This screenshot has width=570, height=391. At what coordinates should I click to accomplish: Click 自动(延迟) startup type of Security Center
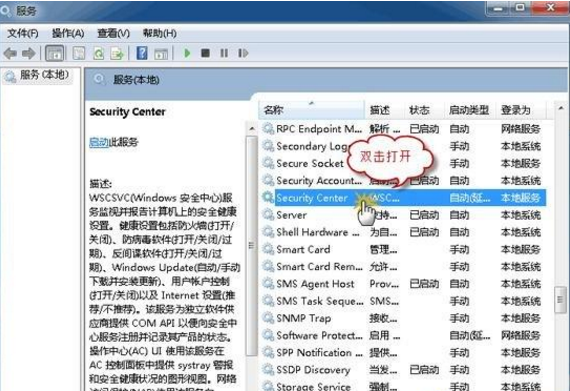click(470, 198)
